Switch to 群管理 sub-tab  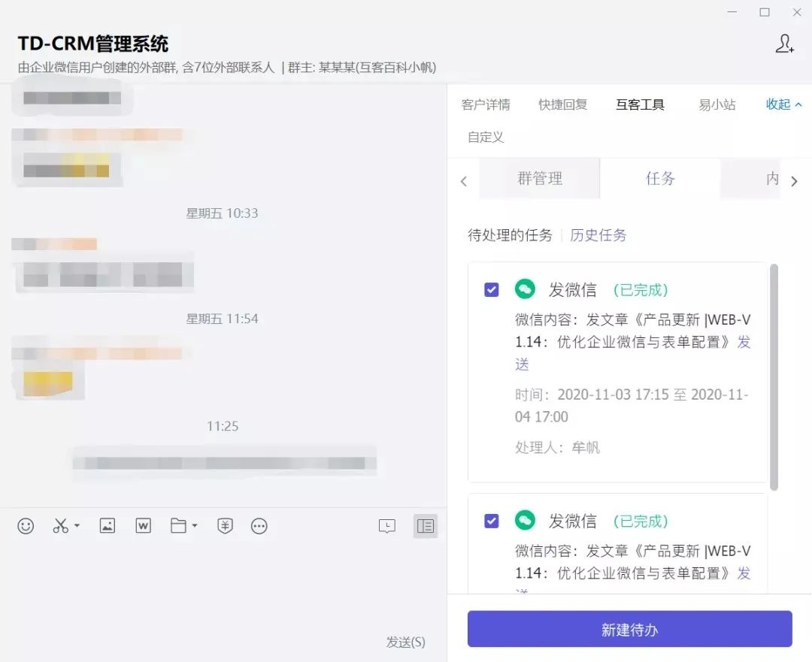point(540,179)
